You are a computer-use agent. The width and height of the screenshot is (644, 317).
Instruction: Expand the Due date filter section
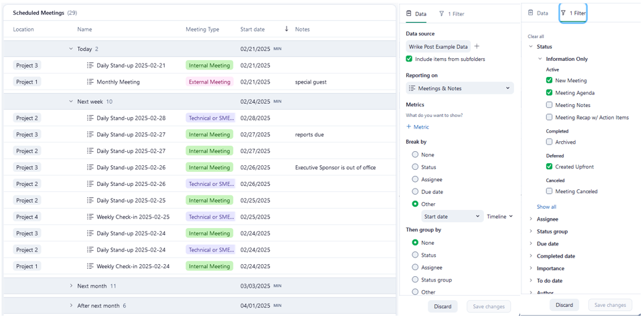[531, 243]
